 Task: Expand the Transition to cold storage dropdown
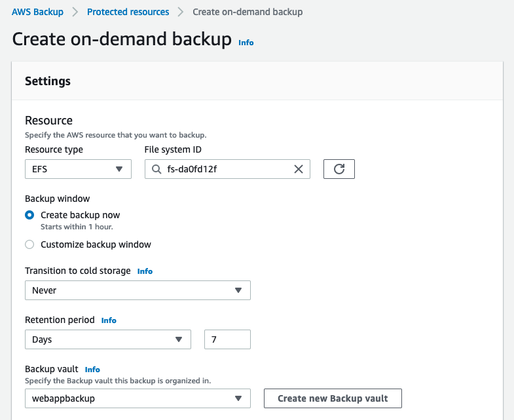[138, 290]
